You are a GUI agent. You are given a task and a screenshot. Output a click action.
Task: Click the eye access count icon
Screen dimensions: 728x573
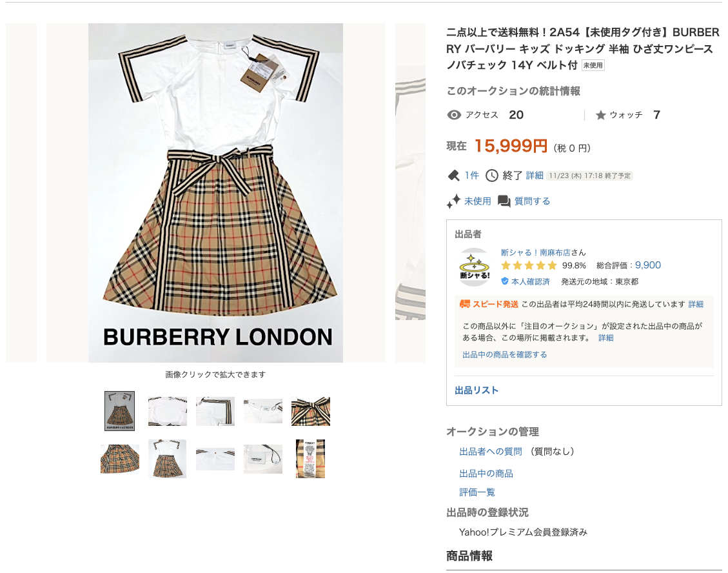[x=453, y=115]
